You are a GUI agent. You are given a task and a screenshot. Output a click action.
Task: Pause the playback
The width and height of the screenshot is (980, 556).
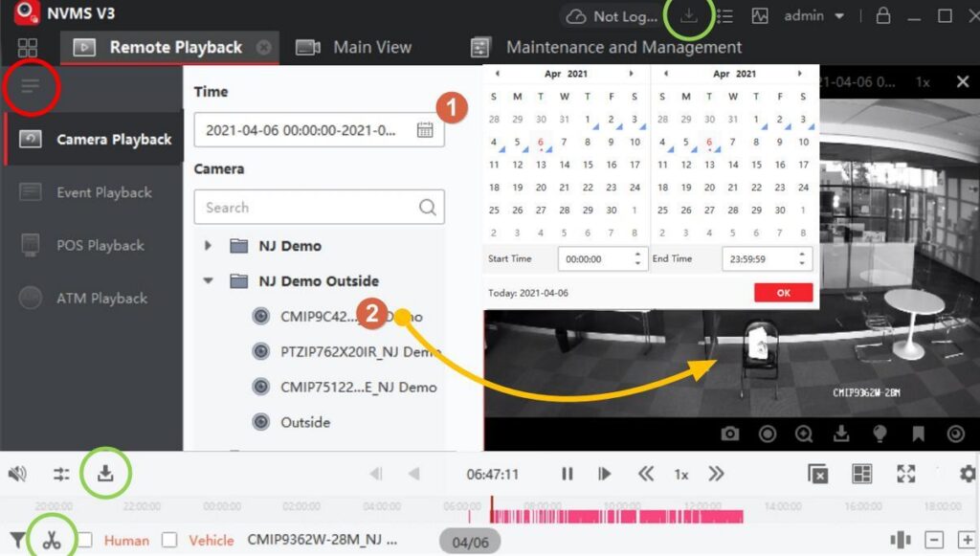[x=567, y=474]
